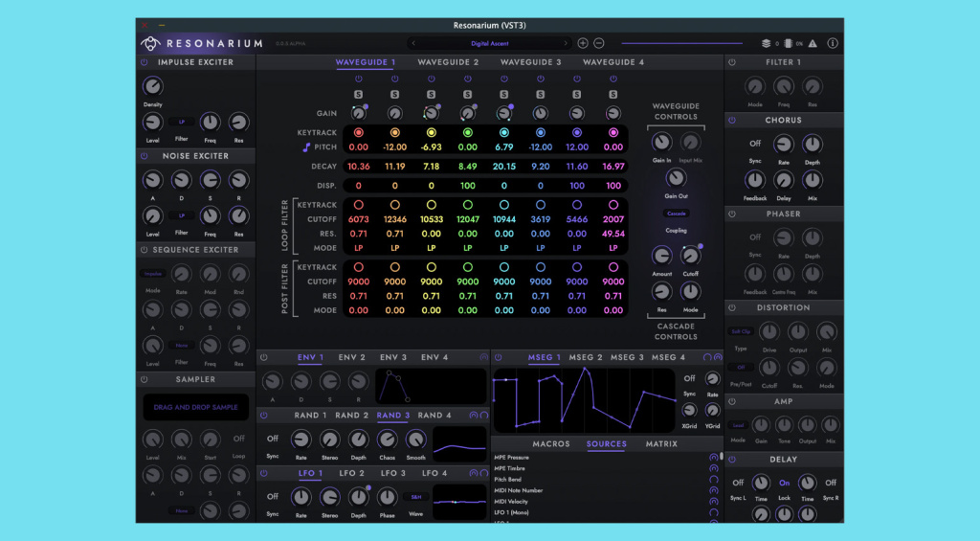980x541 pixels.
Task: Click the LFO 1 Phase knob
Action: 387,497
